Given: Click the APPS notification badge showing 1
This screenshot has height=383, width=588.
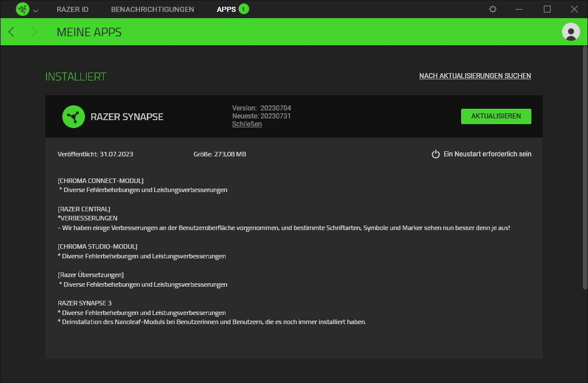Looking at the screenshot, I should click(x=244, y=9).
